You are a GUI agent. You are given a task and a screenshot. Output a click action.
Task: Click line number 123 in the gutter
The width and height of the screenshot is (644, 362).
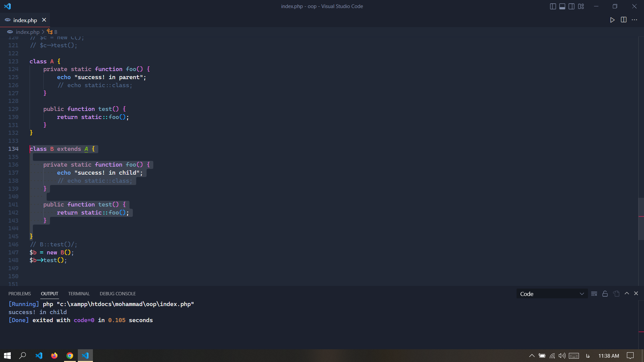[13, 61]
